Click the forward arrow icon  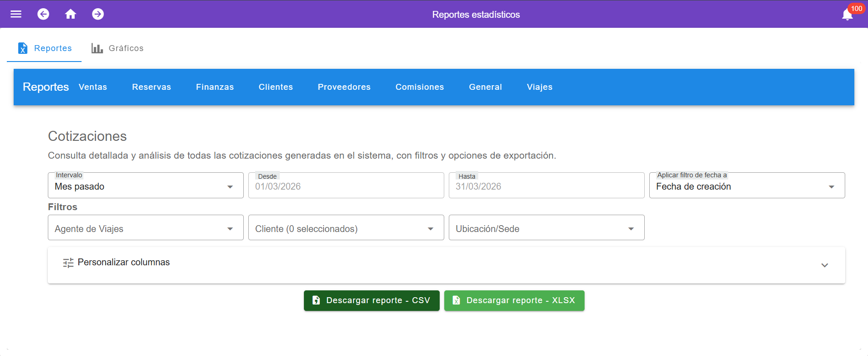pyautogui.click(x=98, y=14)
